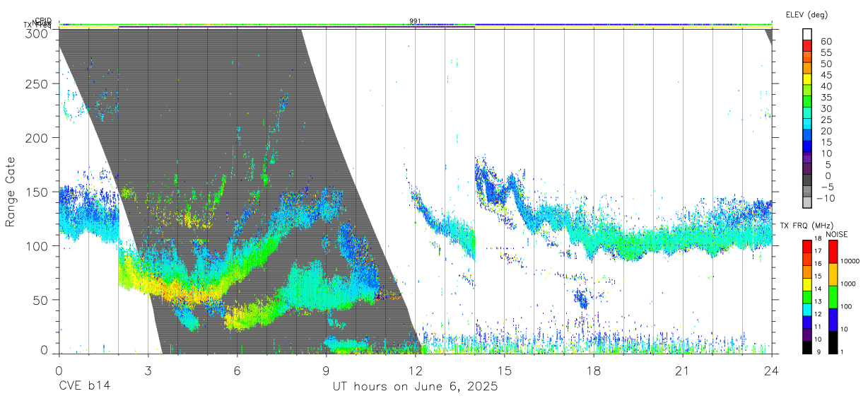Click the '1000' label on NOISE legend
This screenshot has width=868, height=401.
(x=848, y=284)
